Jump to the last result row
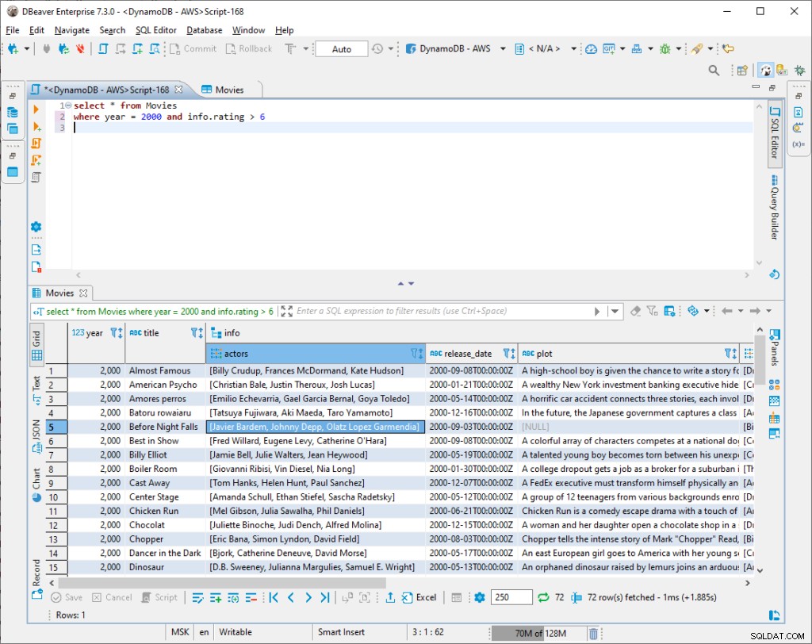Image resolution: width=812 pixels, height=644 pixels. coord(324,597)
